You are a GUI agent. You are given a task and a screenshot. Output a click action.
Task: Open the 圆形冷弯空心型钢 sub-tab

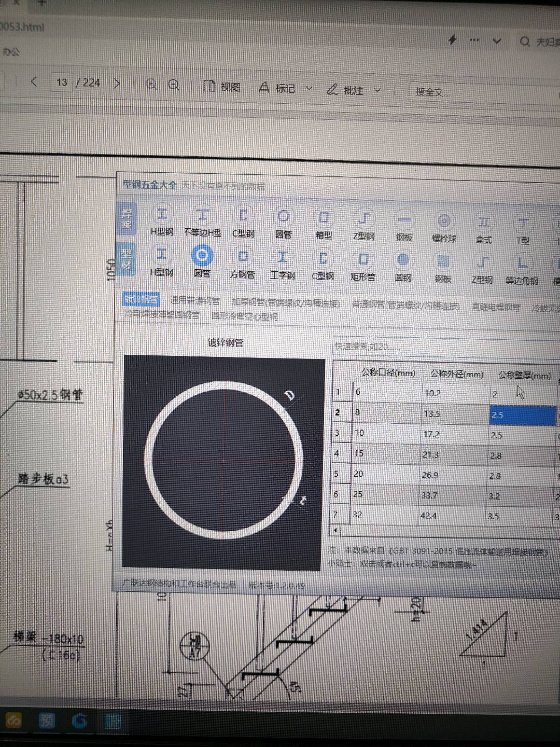tap(245, 315)
